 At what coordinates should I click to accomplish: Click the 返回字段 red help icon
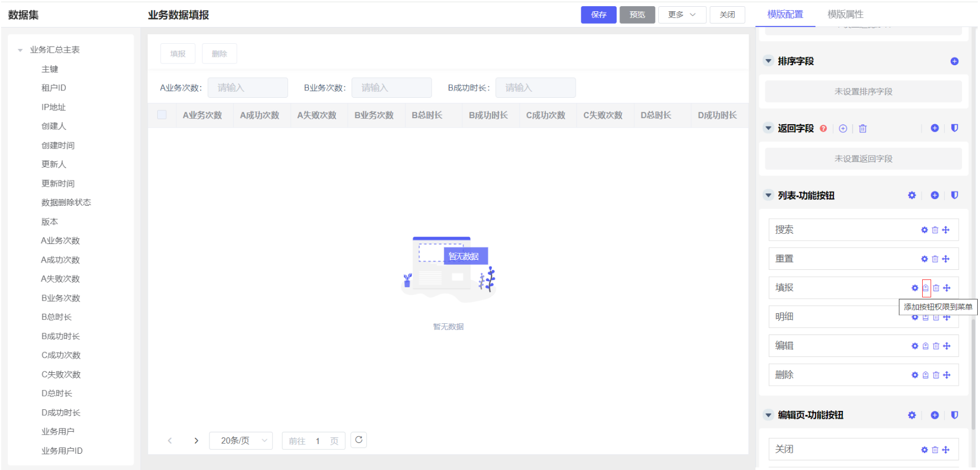(823, 129)
